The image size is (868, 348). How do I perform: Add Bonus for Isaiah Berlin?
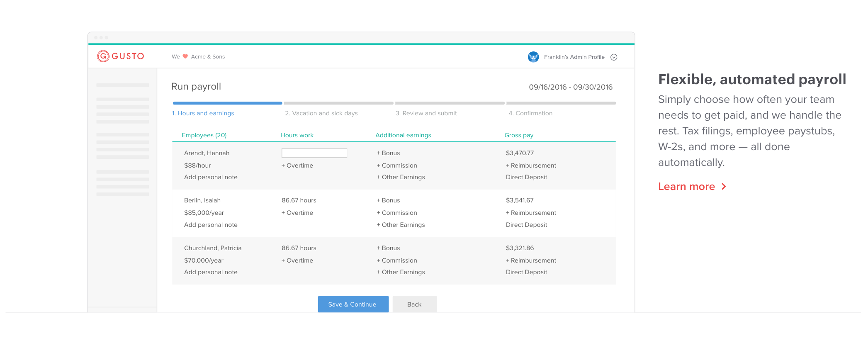click(388, 200)
